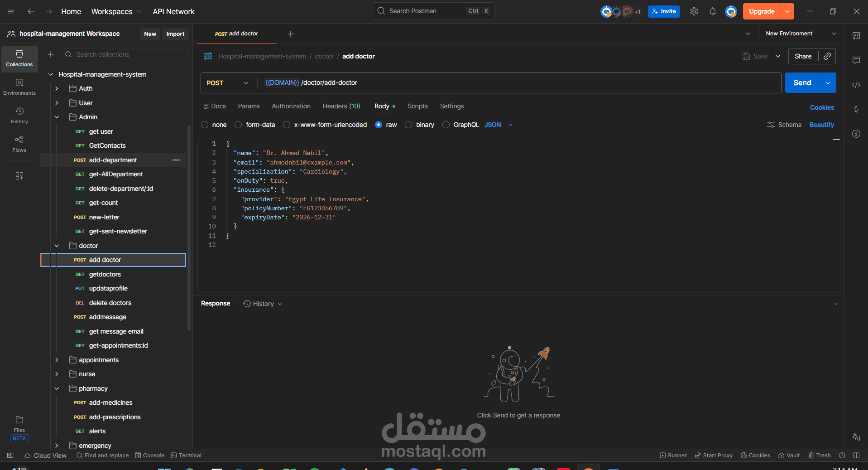Open the configure sidebar apps icon
Screen dimensions: 868x470
pyautogui.click(x=19, y=176)
